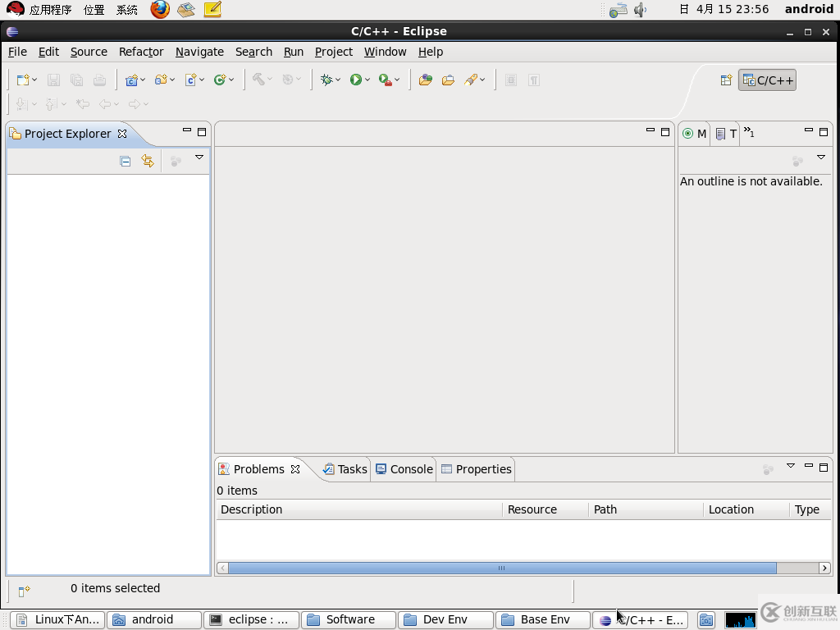
Task: Open the Navigate menu
Action: click(199, 52)
